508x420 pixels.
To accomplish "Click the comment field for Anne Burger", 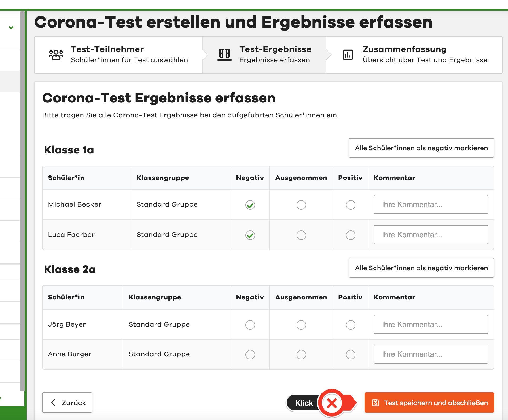I will (431, 354).
